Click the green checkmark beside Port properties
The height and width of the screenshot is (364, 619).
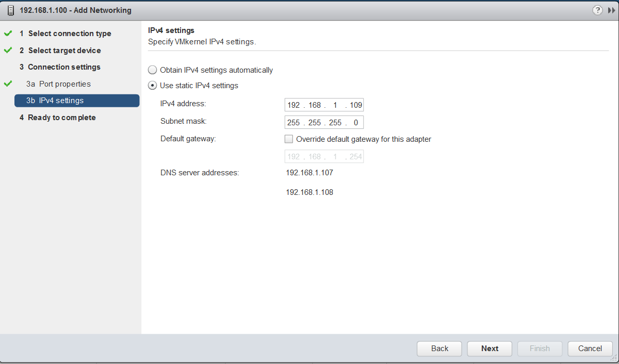pyautogui.click(x=8, y=84)
